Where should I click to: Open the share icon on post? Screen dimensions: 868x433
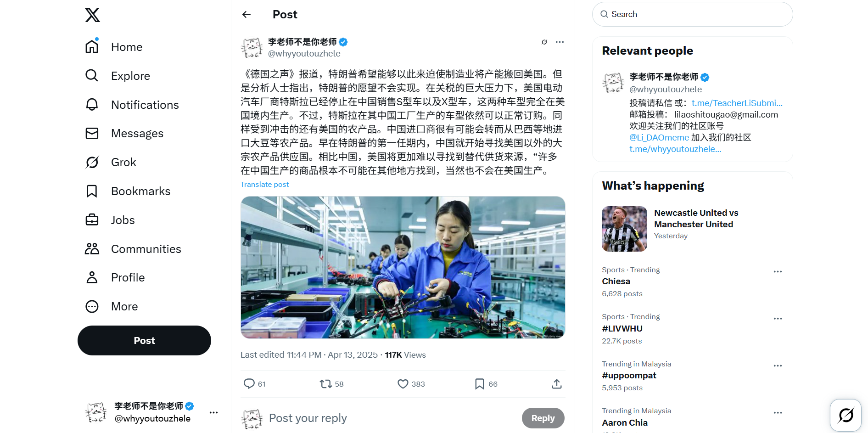(557, 384)
